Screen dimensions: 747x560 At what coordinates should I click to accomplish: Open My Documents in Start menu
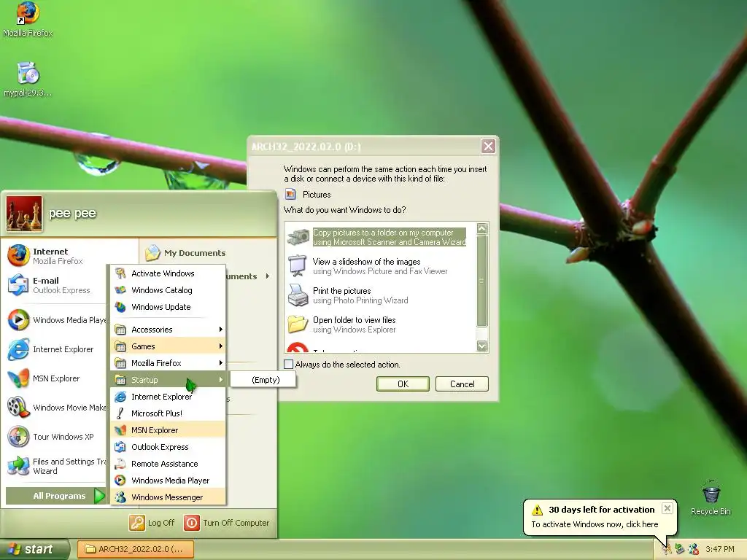coord(186,253)
